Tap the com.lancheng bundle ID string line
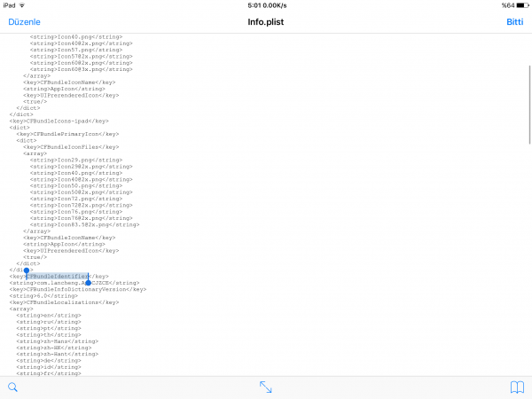The height and width of the screenshot is (399, 532). 74,283
